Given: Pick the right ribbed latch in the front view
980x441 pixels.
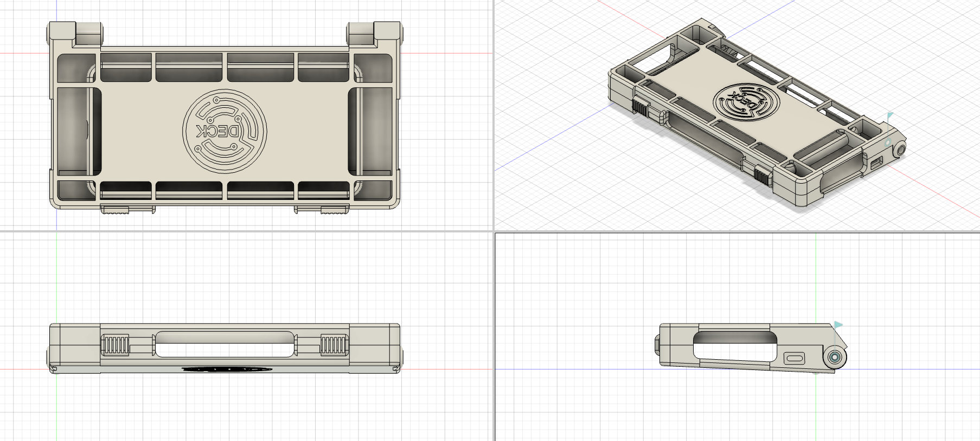Looking at the screenshot, I should (334, 345).
